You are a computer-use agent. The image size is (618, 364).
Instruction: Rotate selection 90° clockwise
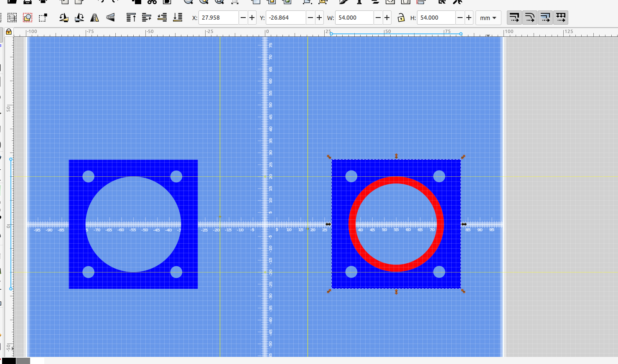tap(79, 18)
